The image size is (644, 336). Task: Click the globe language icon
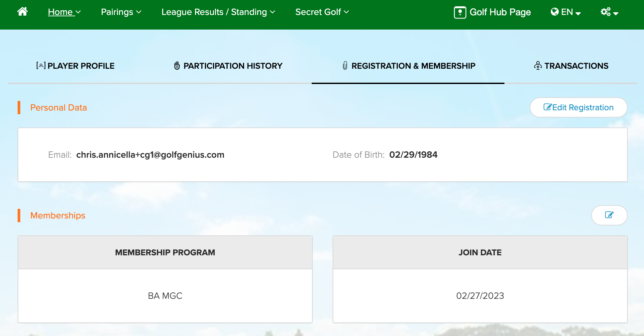point(555,12)
